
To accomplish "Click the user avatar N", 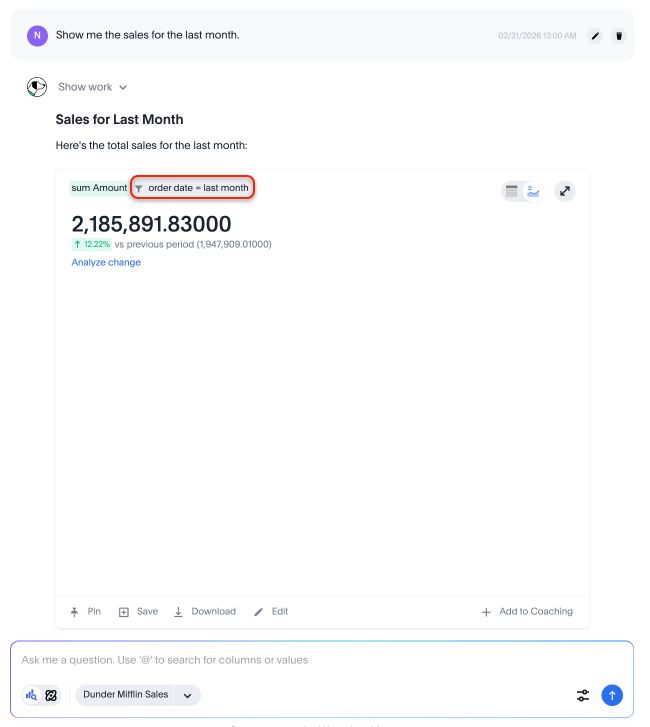I will (38, 35).
